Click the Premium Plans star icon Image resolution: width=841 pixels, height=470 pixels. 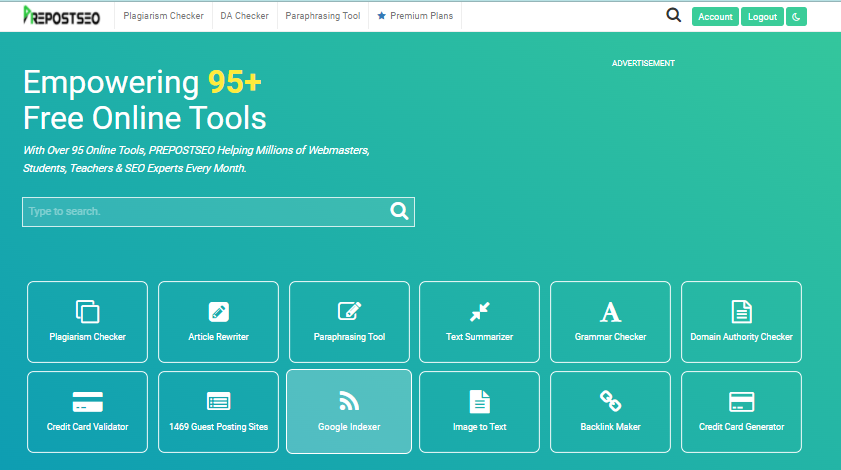coord(381,16)
